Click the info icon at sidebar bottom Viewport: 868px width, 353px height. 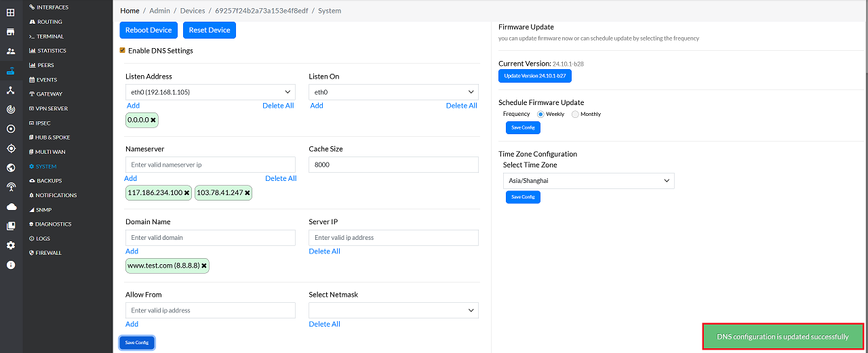(10, 265)
